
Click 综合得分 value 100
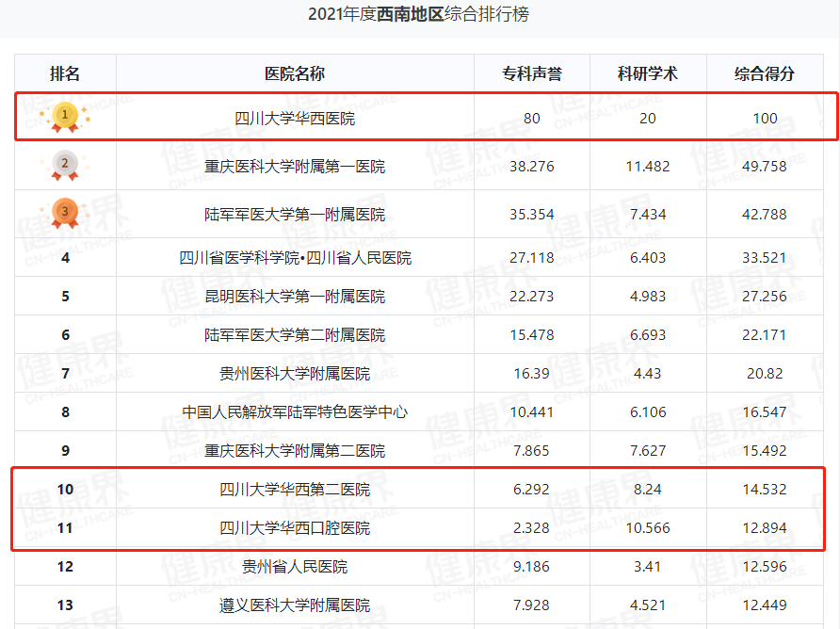tap(765, 119)
